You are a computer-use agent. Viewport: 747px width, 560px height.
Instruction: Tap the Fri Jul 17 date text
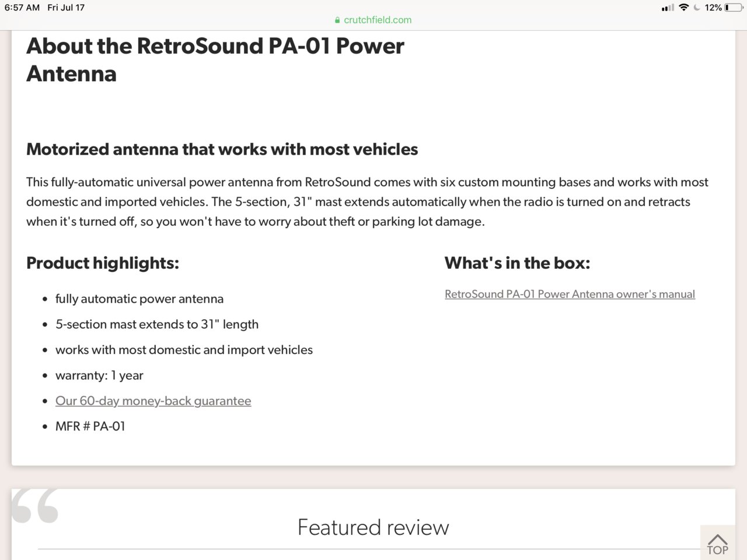click(66, 8)
